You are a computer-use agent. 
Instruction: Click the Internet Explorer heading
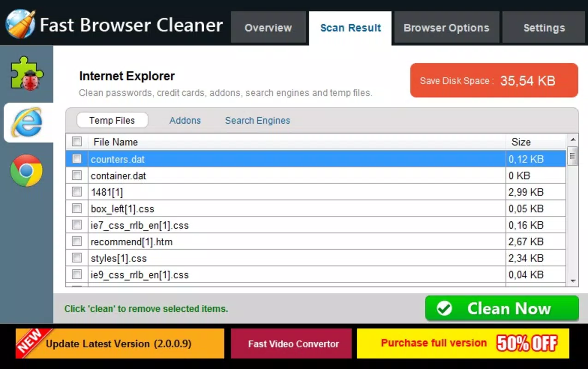tap(127, 76)
